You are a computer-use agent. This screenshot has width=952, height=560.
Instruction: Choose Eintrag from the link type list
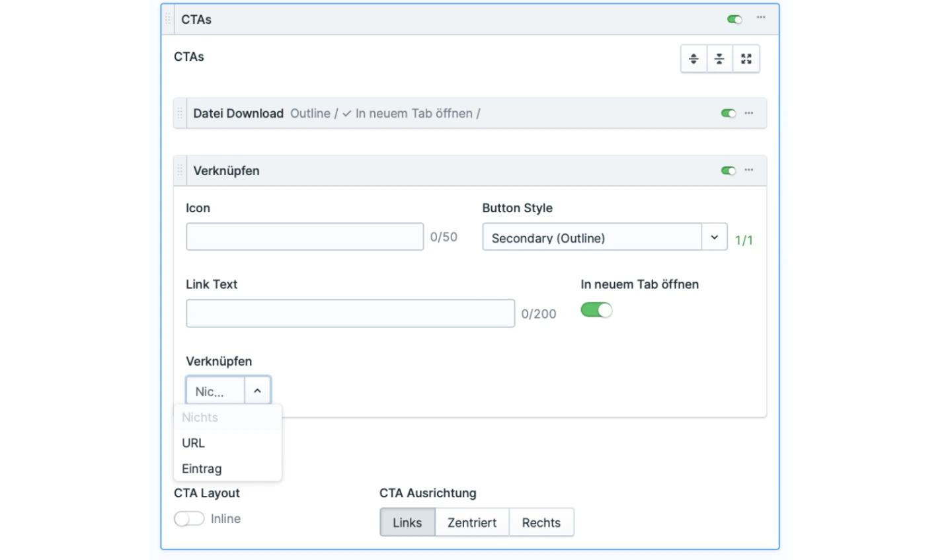point(202,469)
